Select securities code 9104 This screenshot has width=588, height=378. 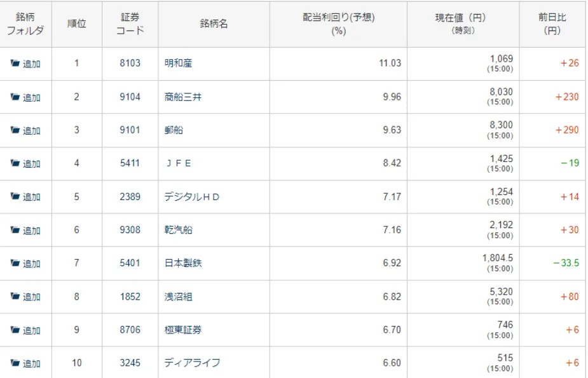pyautogui.click(x=130, y=97)
